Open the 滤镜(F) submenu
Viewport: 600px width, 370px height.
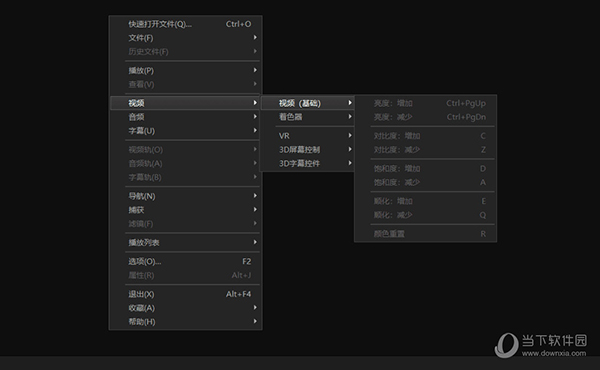186,223
